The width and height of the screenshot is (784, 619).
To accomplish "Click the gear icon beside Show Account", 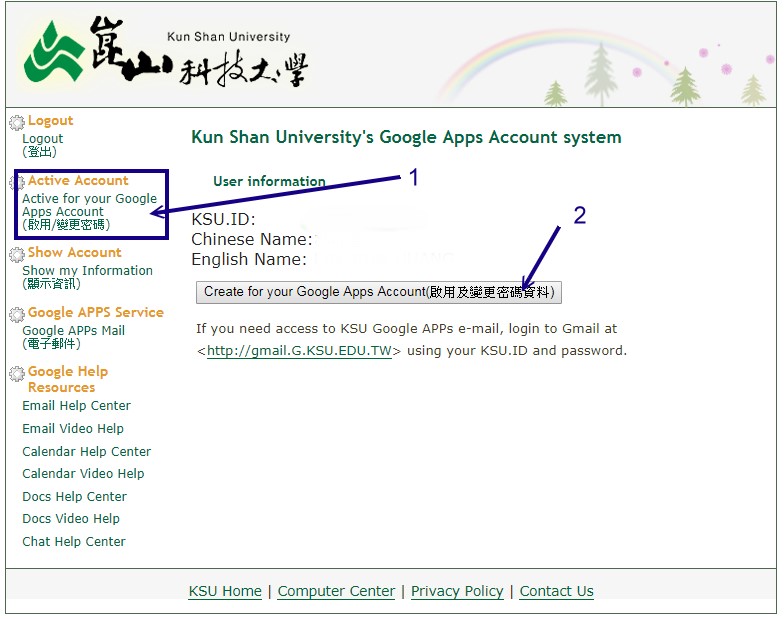I will [16, 254].
